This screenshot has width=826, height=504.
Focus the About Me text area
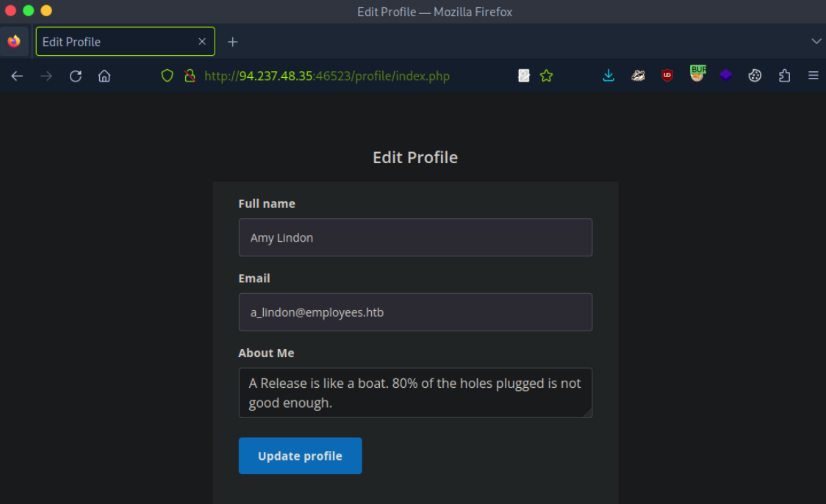[415, 393]
